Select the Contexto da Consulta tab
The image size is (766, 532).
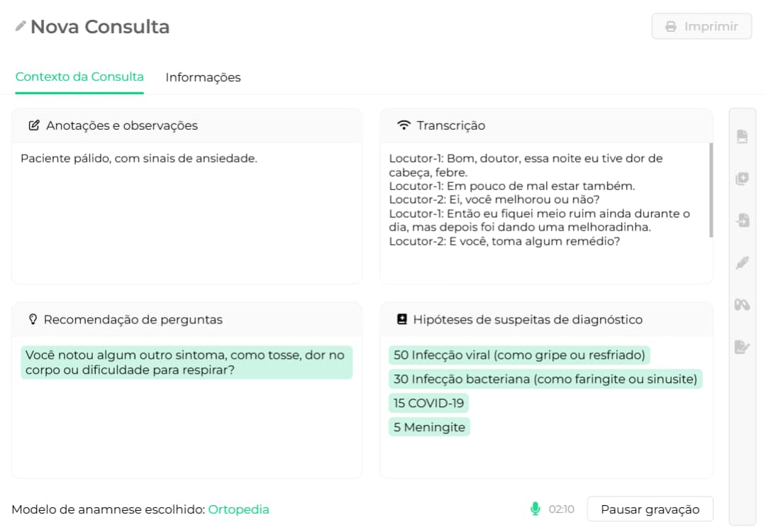tap(79, 77)
